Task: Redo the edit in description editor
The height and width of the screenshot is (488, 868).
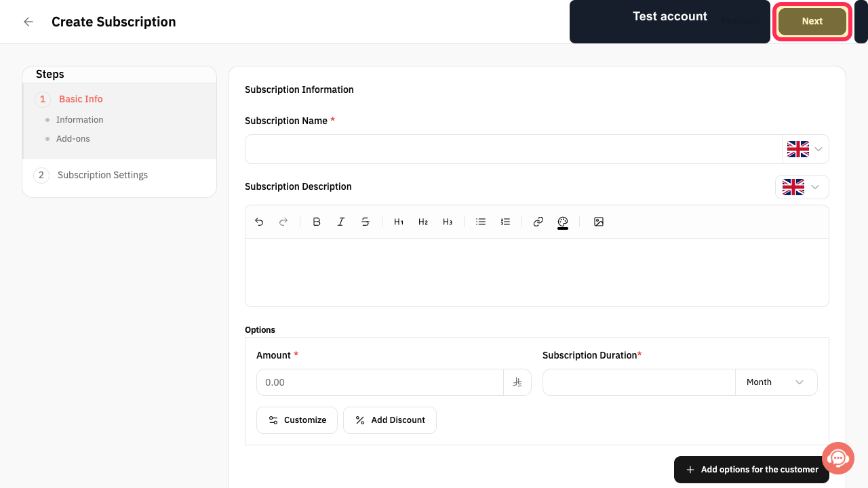Action: (x=283, y=222)
